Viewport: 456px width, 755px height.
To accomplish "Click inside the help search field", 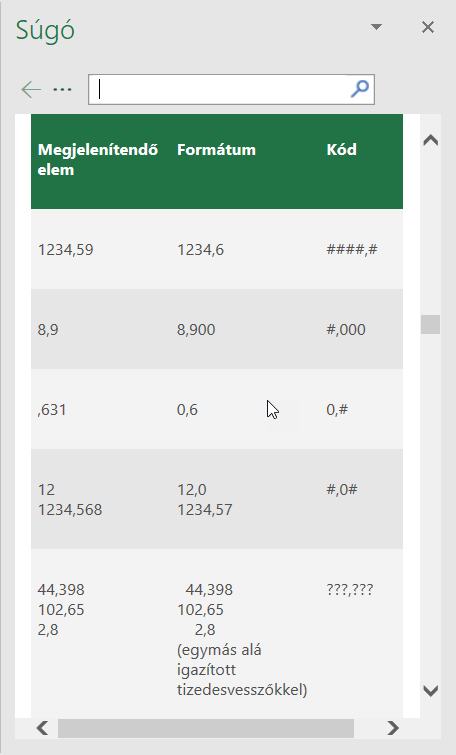I will coord(219,89).
